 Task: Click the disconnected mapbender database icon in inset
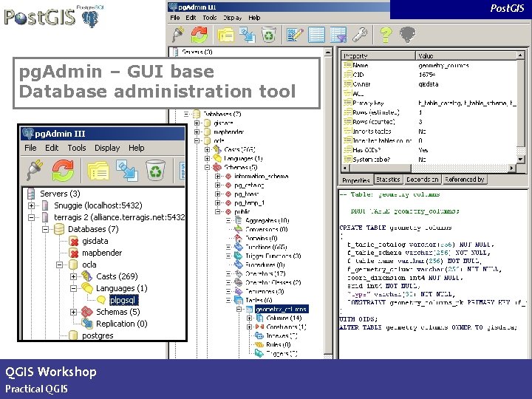tap(74, 253)
